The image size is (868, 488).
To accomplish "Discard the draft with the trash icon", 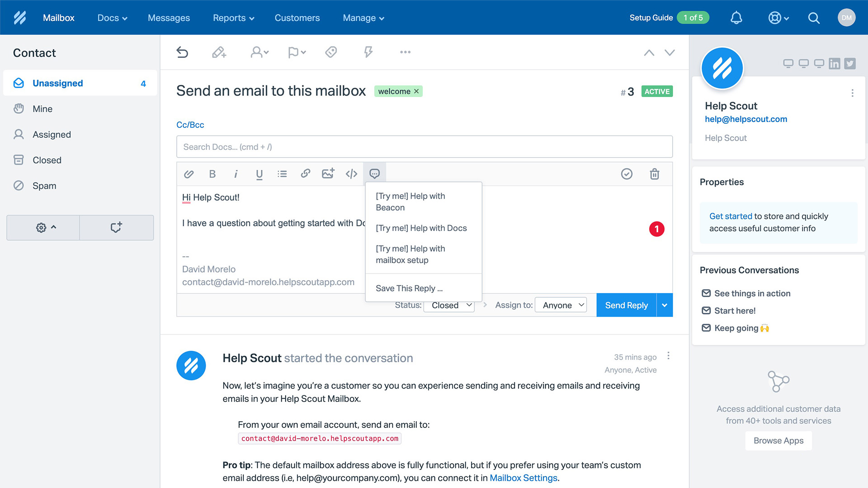I will tap(654, 174).
